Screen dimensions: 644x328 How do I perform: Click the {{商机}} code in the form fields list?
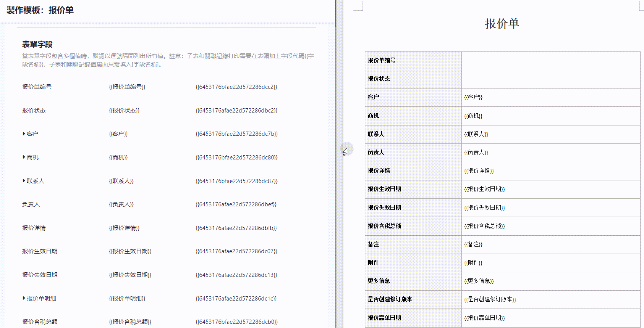[x=118, y=158]
